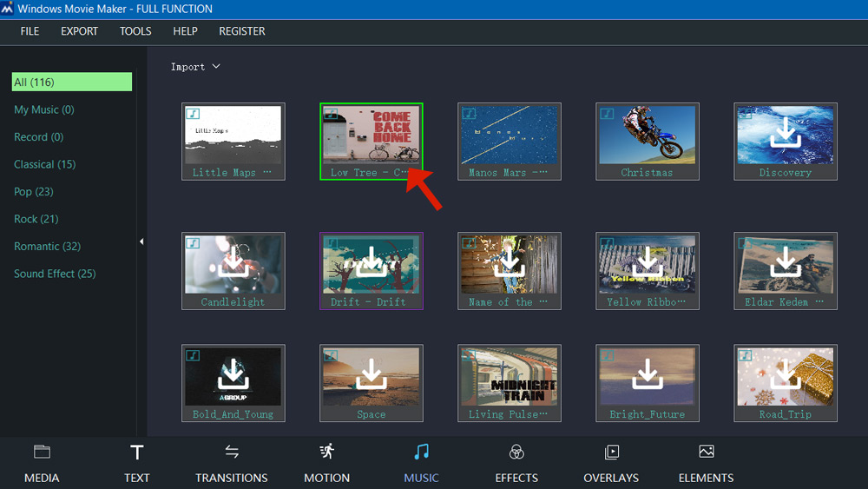Click the Drift - Drift label
The height and width of the screenshot is (489, 868).
(368, 302)
